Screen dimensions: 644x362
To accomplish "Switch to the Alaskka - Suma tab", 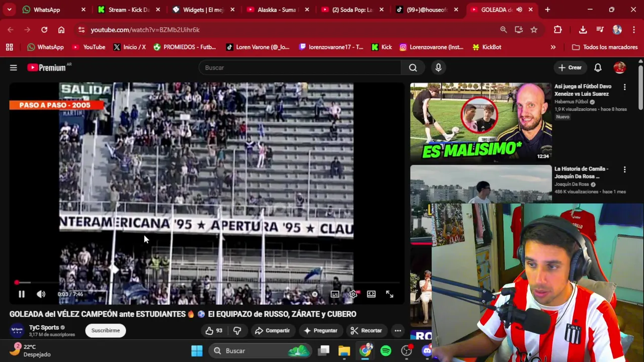I will 277,10.
